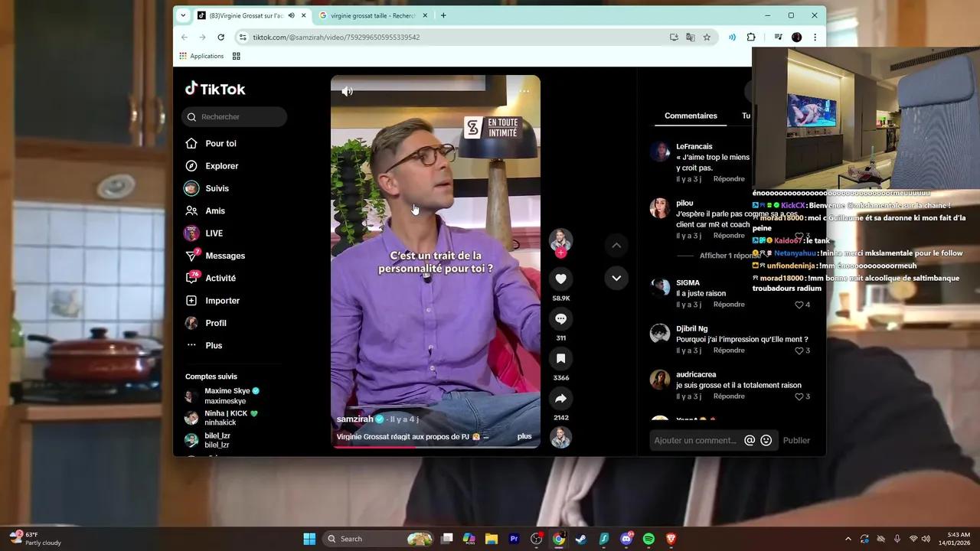
Task: View site information icon in address bar
Action: (x=243, y=37)
